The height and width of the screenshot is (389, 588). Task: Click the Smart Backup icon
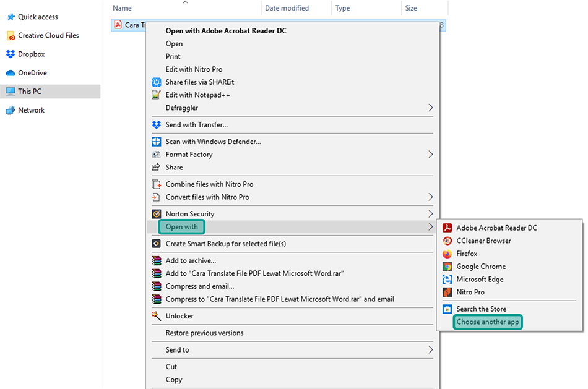(x=156, y=244)
